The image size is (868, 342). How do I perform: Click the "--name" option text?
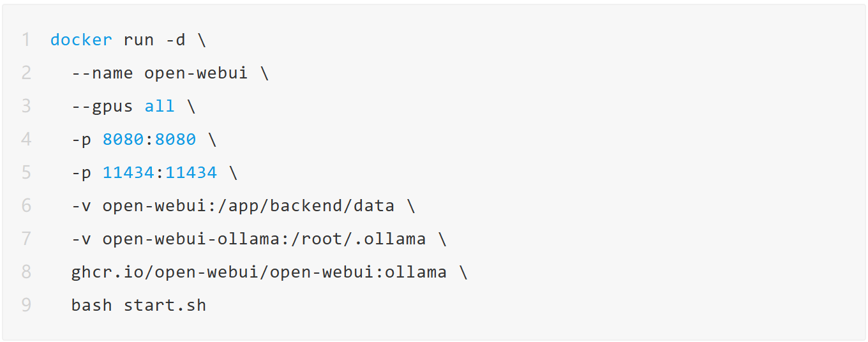click(102, 73)
